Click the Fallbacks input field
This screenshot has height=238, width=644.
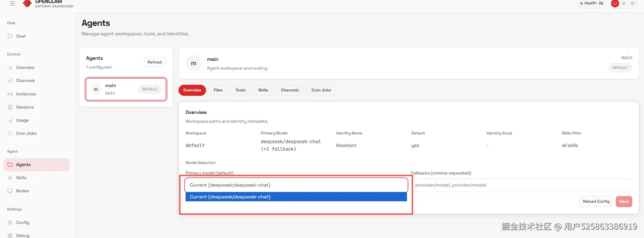[x=522, y=185]
